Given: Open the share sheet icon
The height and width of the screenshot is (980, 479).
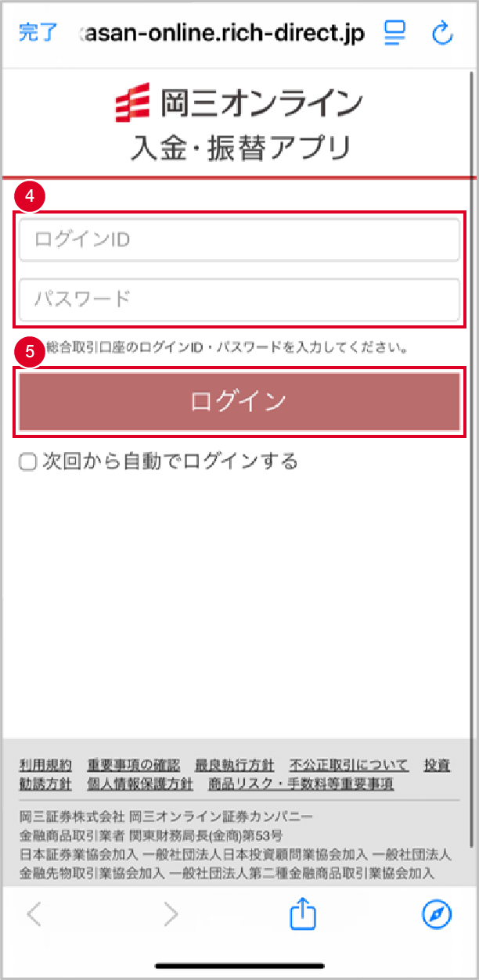Looking at the screenshot, I should click(302, 914).
